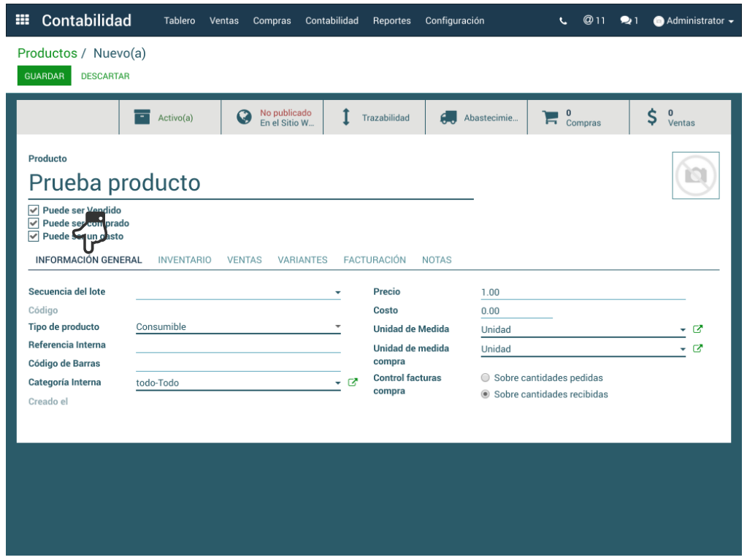This screenshot has height=560, width=747.
Task: Click the phone icon in top bar
Action: (563, 21)
